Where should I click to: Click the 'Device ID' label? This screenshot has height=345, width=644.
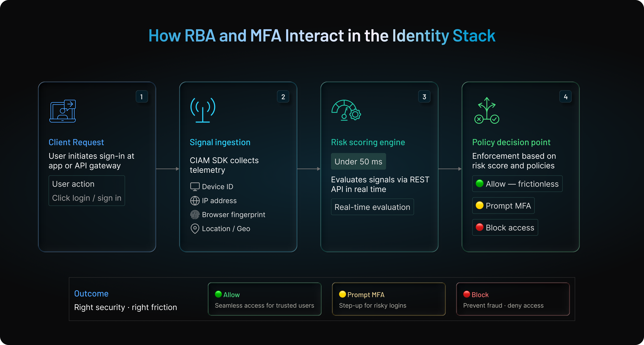pyautogui.click(x=218, y=186)
